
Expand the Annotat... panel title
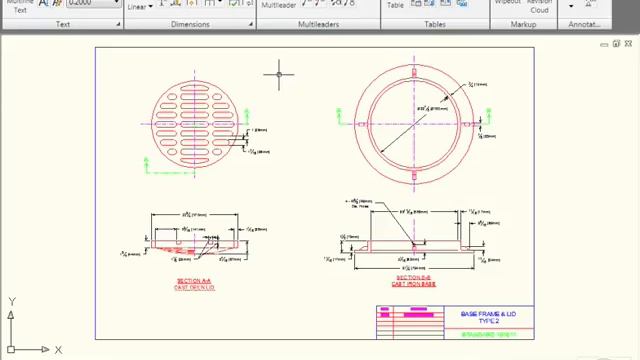click(x=584, y=24)
